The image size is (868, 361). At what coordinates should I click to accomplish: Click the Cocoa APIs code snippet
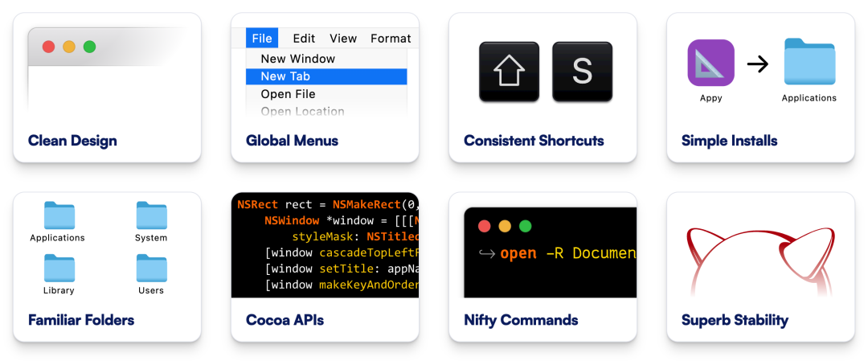coord(325,244)
